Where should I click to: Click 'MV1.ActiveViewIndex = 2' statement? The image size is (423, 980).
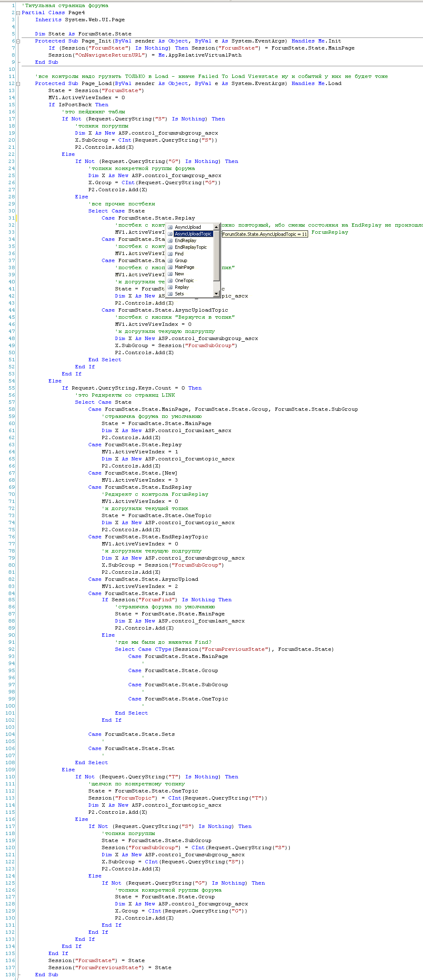pos(140,586)
